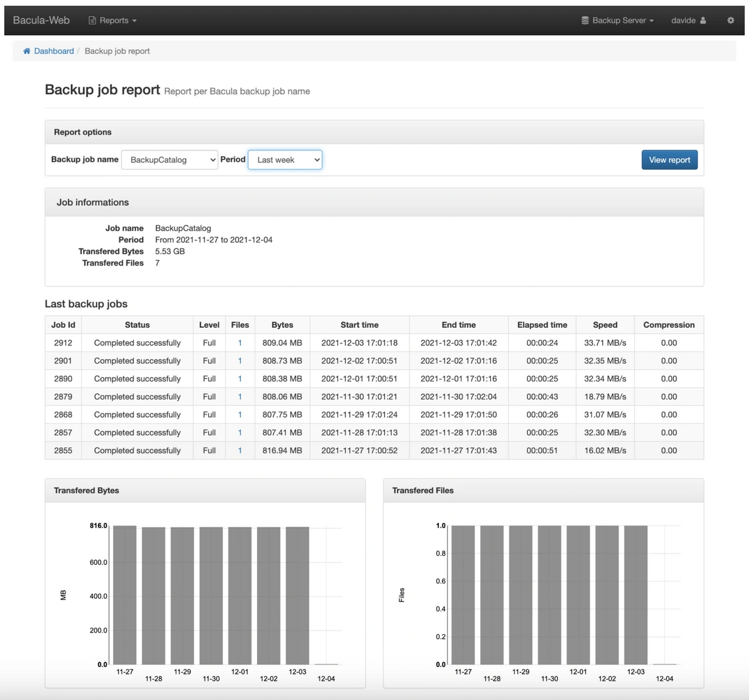Image resolution: width=749 pixels, height=700 pixels.
Task: Click the 12-01 bar in Transfered Files chart
Action: point(578,595)
